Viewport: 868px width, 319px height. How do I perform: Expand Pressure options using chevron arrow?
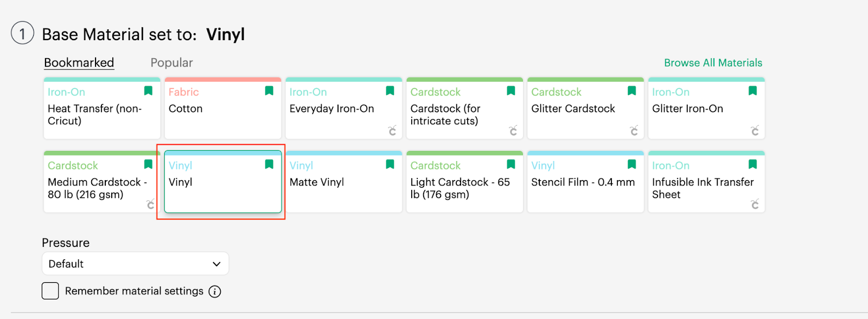pos(216,264)
